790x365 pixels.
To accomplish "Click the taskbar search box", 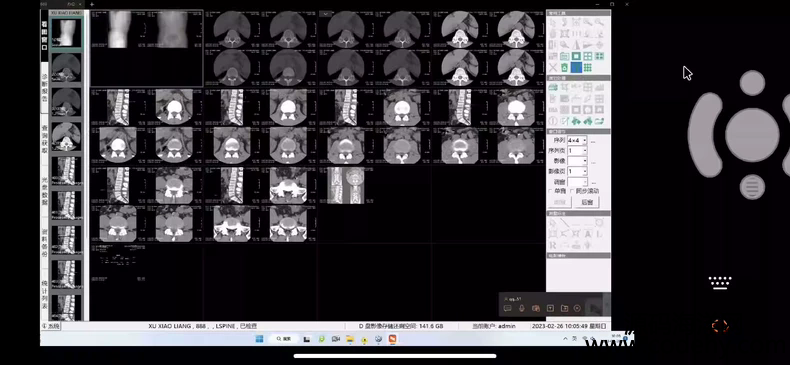I will [x=284, y=339].
